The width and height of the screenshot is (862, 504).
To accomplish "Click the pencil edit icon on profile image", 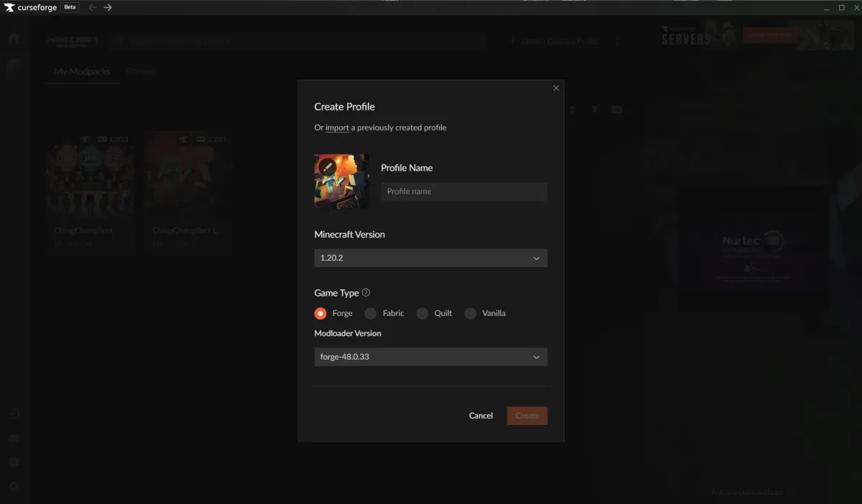I will (x=328, y=167).
